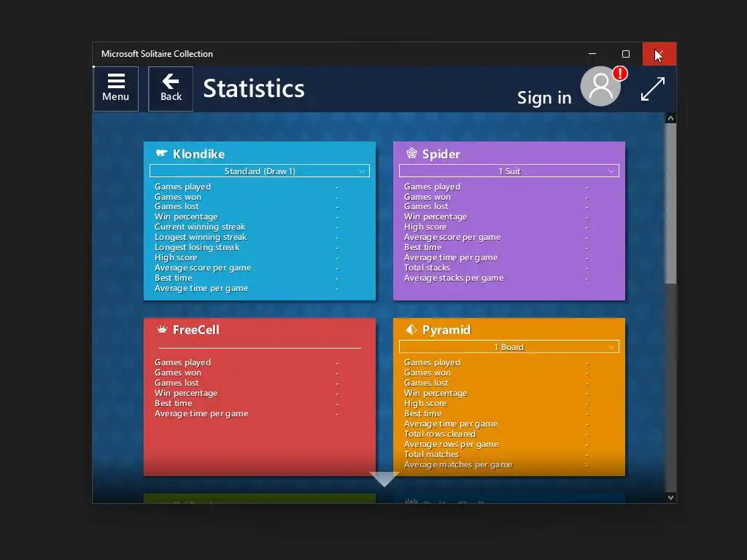This screenshot has height=560, width=747.
Task: Click Spider 'Average stacks per game' row
Action: point(496,278)
